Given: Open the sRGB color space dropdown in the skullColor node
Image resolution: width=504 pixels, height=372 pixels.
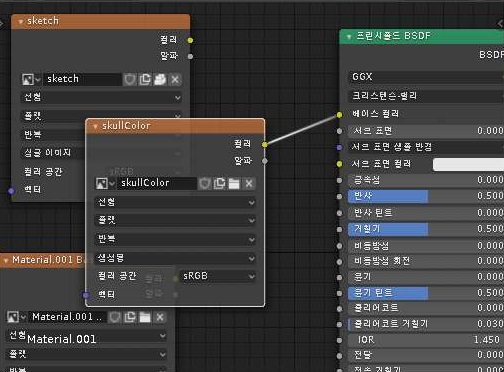Looking at the screenshot, I should (x=218, y=276).
